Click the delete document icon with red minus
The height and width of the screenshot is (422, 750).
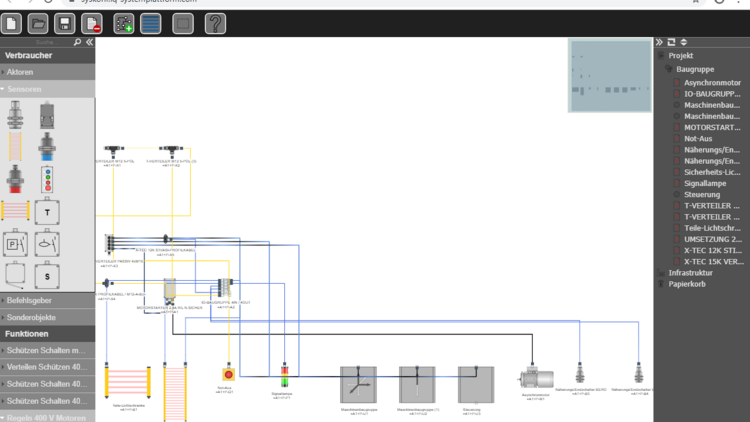(90, 23)
